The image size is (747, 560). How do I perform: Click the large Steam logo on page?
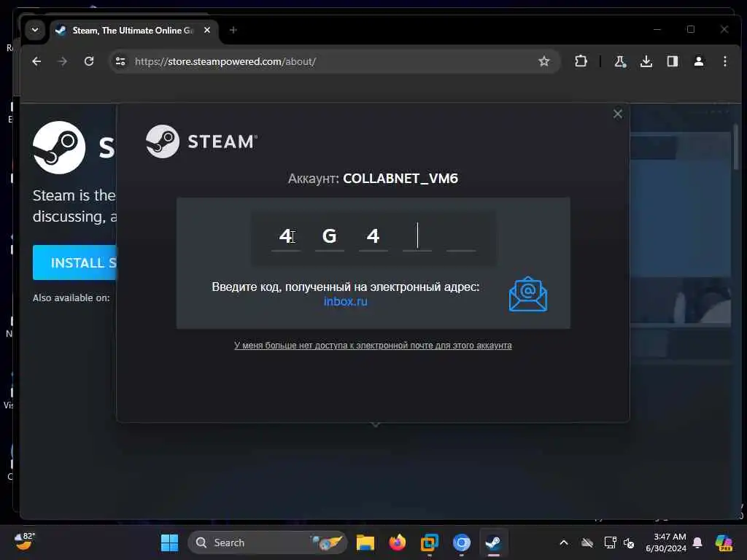59,147
